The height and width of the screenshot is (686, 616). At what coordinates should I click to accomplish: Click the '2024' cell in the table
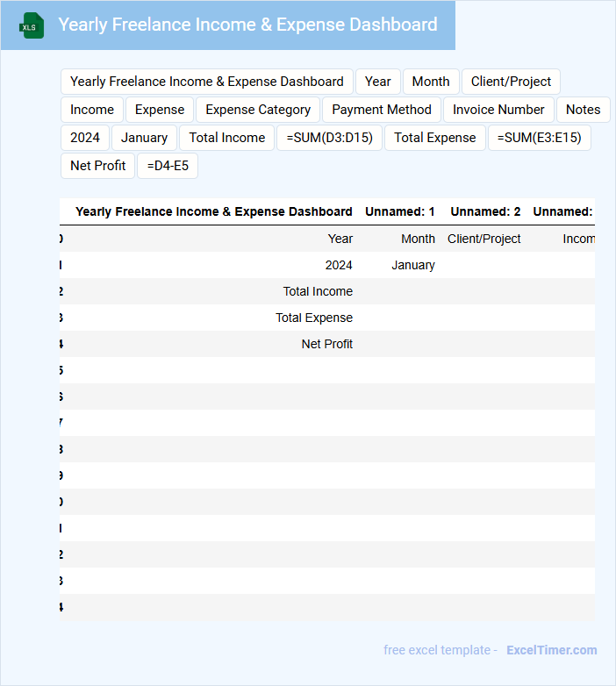click(339, 265)
